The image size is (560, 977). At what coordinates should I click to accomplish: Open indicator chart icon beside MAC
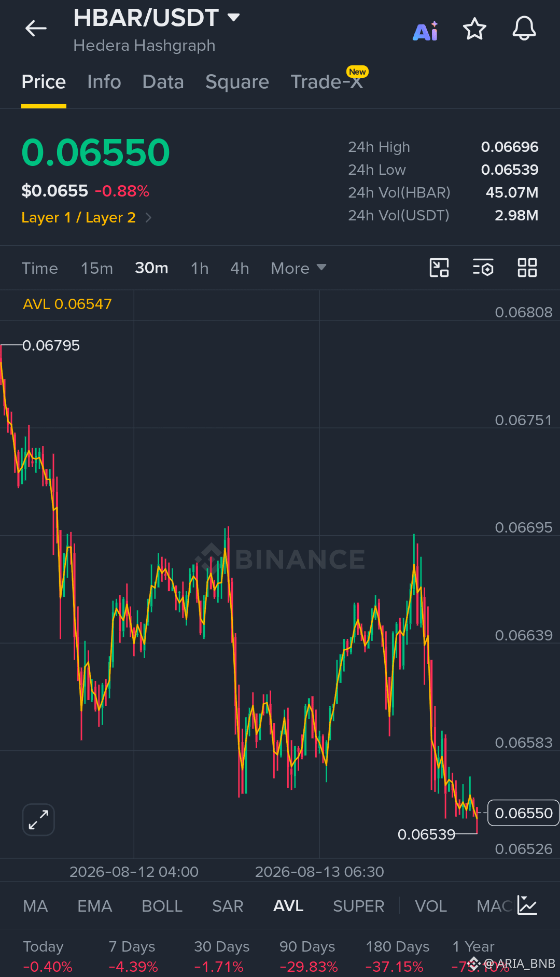click(x=527, y=905)
